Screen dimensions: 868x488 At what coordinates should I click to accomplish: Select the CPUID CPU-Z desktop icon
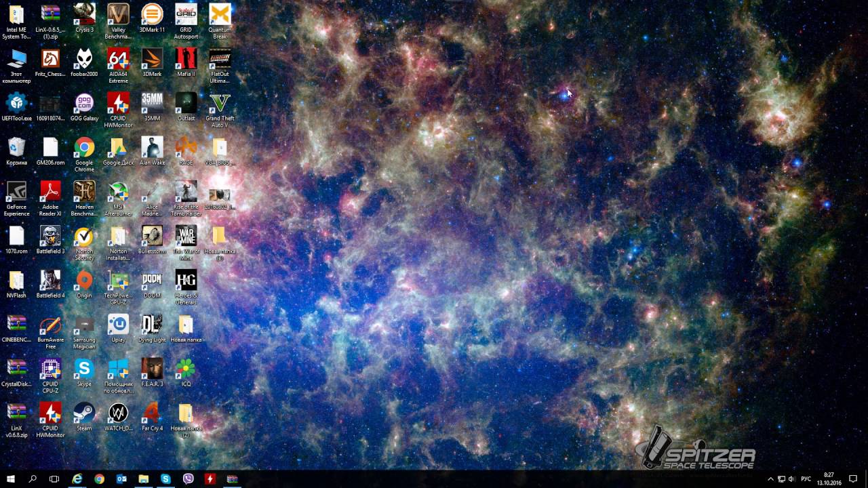pyautogui.click(x=50, y=376)
